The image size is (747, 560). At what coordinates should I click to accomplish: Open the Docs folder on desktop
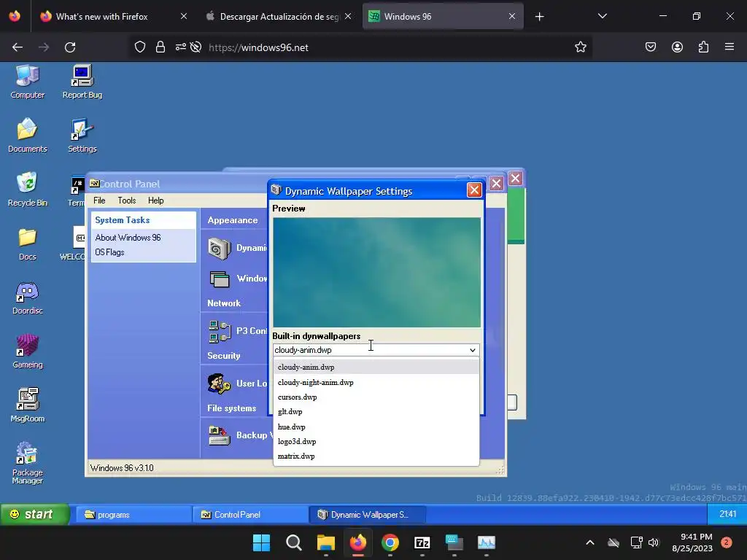[x=28, y=244]
